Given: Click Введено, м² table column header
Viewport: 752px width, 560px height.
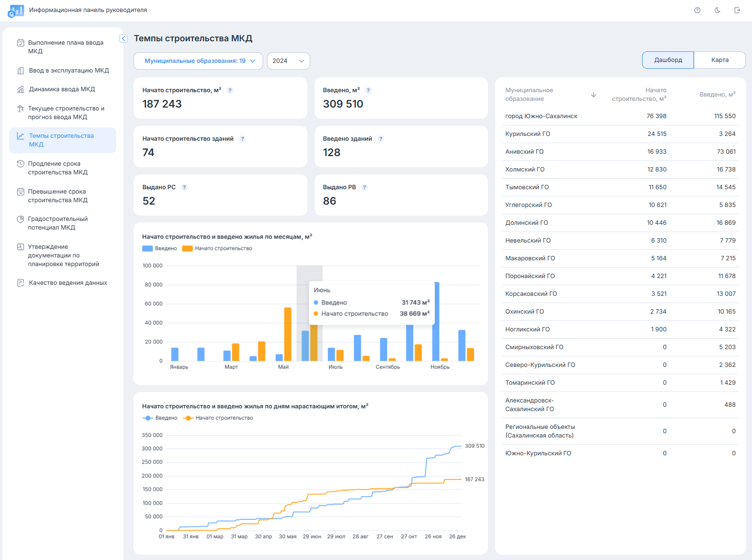Looking at the screenshot, I should (x=717, y=95).
